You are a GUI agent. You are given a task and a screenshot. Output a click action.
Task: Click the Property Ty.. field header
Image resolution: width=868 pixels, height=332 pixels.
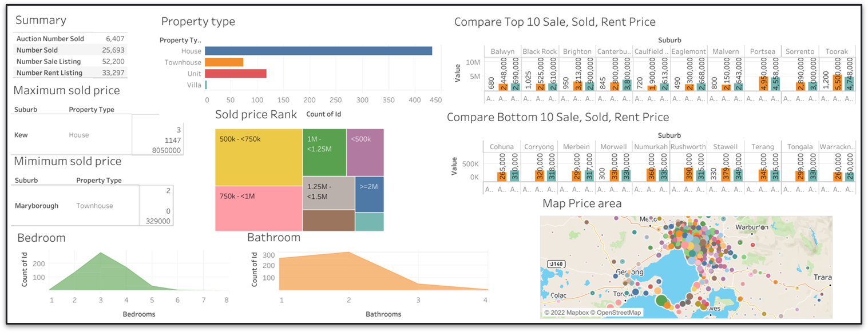[180, 40]
